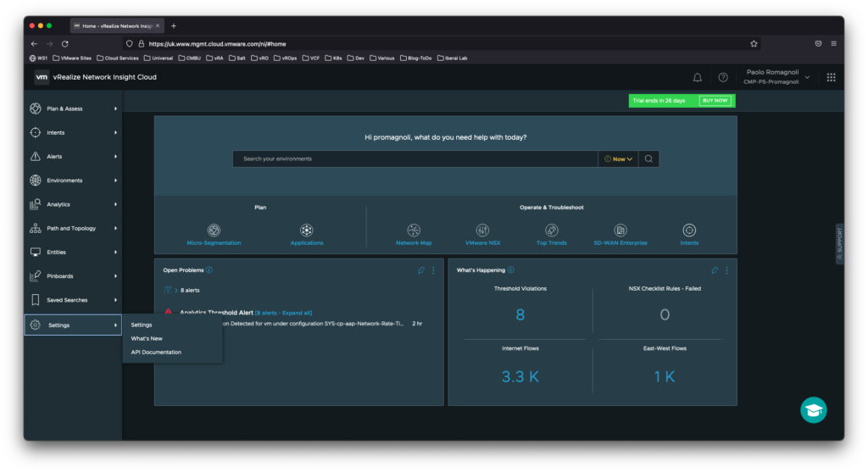This screenshot has width=868, height=472.
Task: Switch to the Home vRealize browser tab
Action: click(x=117, y=26)
